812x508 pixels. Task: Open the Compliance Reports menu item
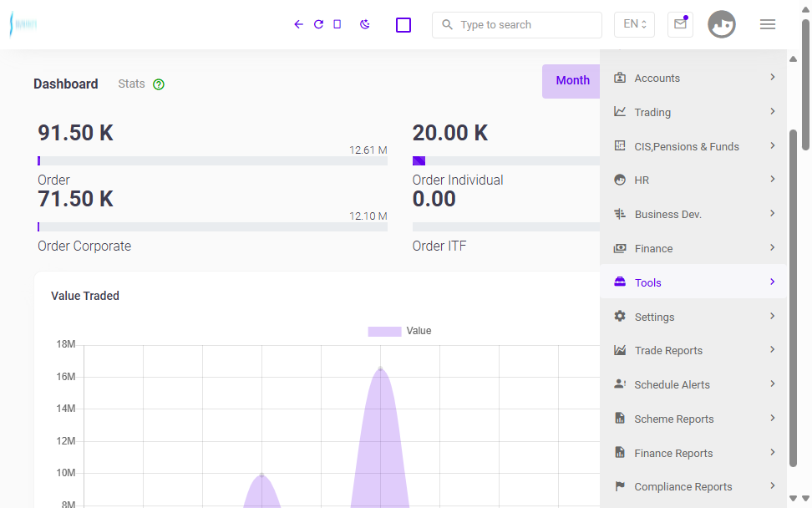click(693, 487)
